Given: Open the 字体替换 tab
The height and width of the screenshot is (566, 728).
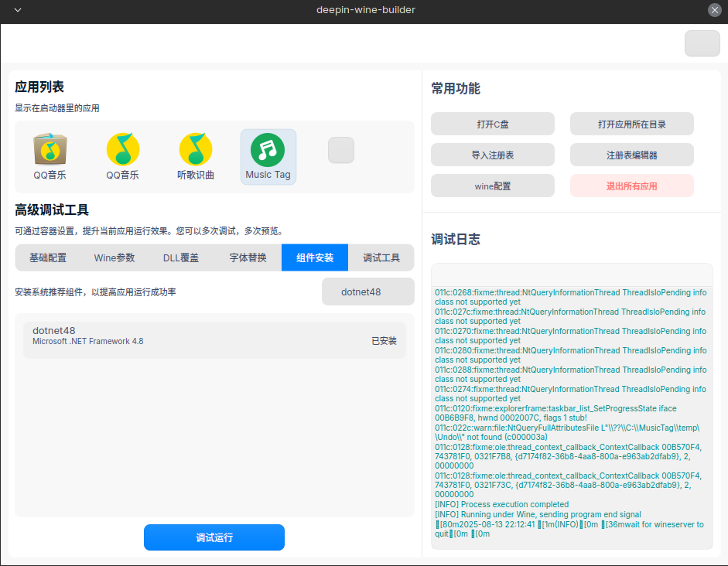Looking at the screenshot, I should tap(248, 257).
